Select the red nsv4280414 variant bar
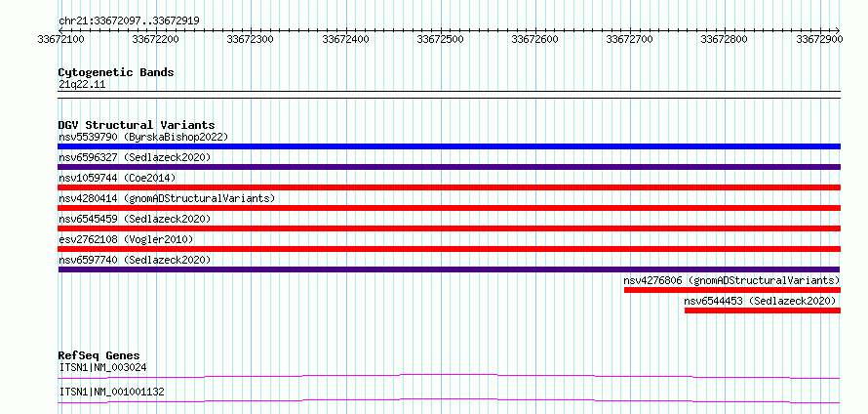868x414 pixels. pos(449,208)
